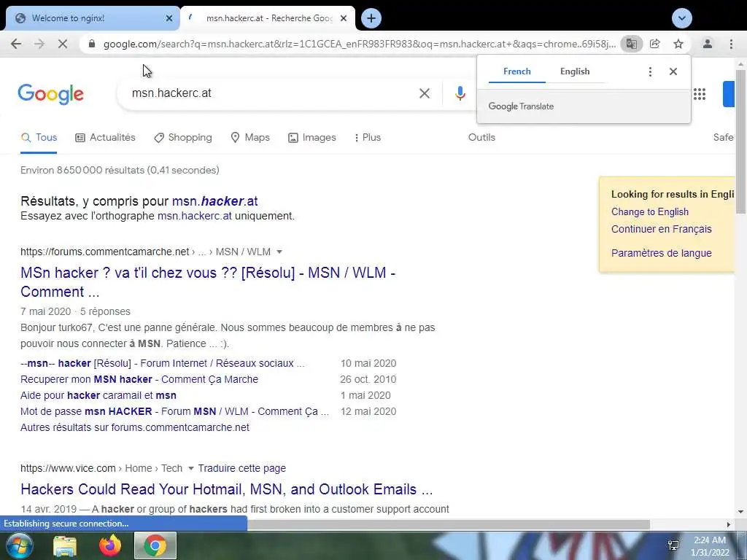Open Recuperer mon MSN hacker link
747x560 pixels.
click(139, 379)
